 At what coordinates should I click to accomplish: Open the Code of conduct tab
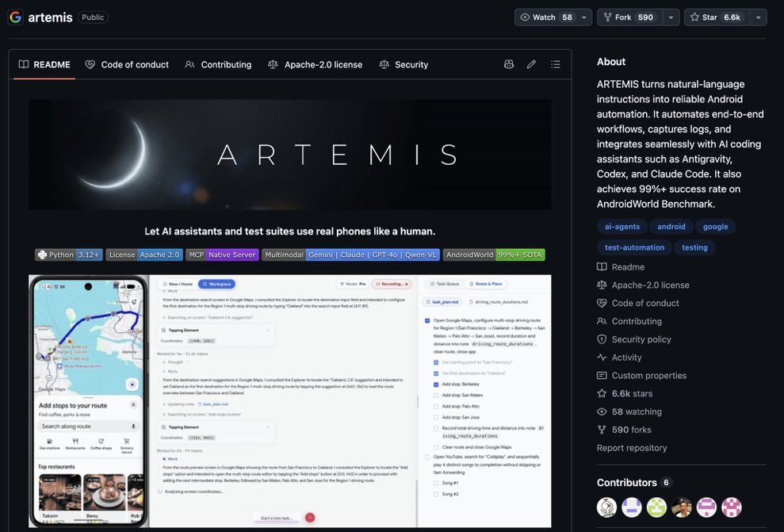pyautogui.click(x=127, y=64)
